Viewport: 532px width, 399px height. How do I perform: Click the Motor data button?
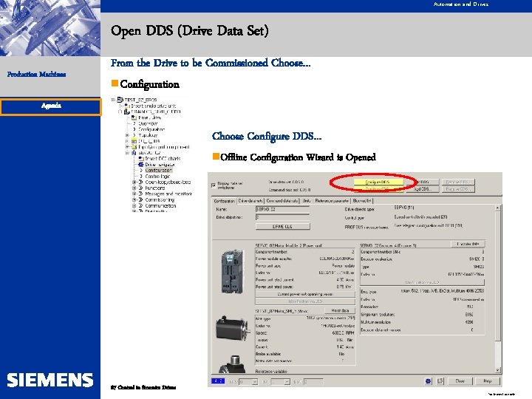340,311
